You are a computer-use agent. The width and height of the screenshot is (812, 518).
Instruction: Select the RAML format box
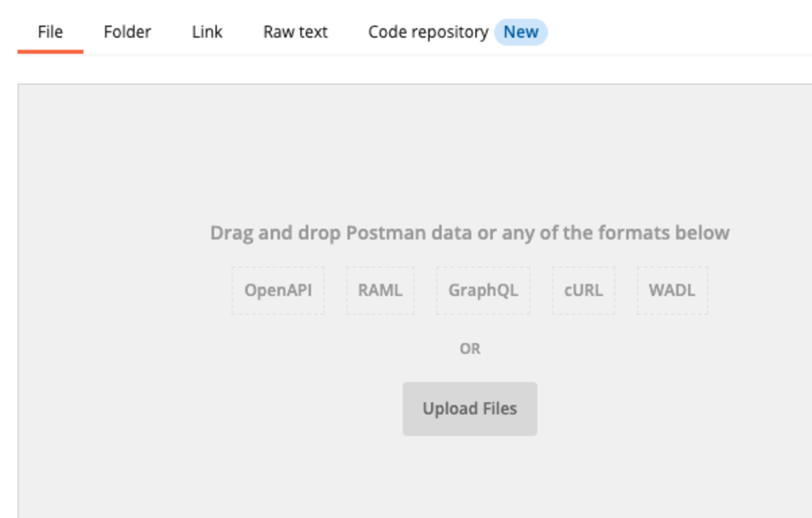coord(380,290)
